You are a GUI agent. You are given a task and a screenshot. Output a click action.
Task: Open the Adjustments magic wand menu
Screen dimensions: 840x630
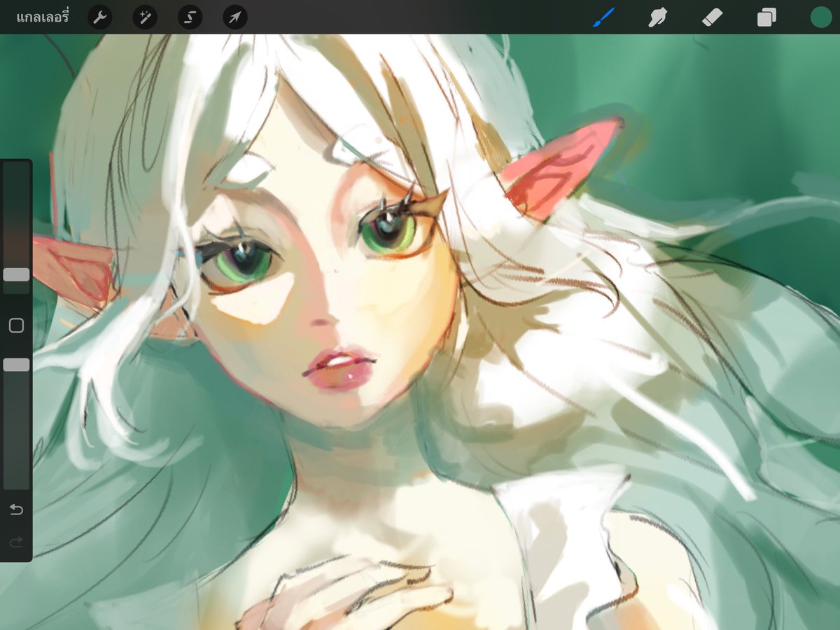click(145, 17)
